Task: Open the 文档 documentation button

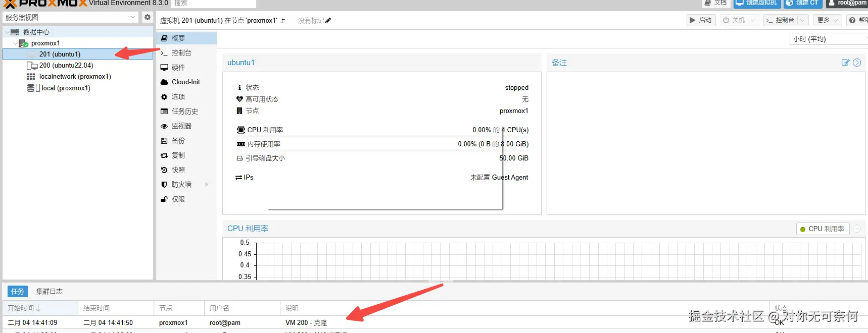Action: (x=715, y=3)
